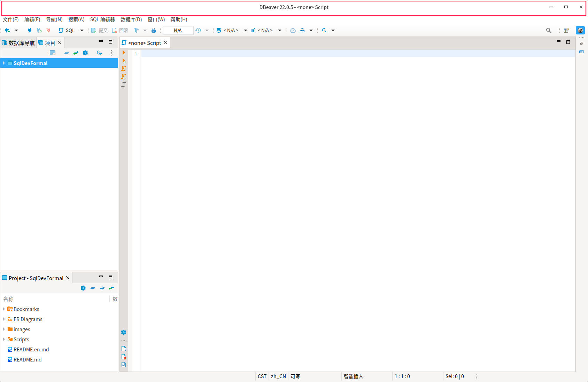
Task: Toggle the padlock read-only lock
Action: pos(154,30)
